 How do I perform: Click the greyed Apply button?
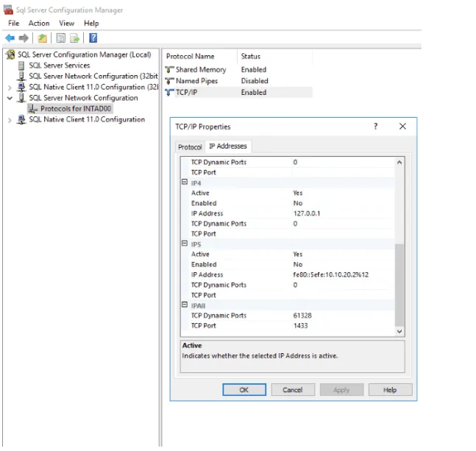click(341, 390)
